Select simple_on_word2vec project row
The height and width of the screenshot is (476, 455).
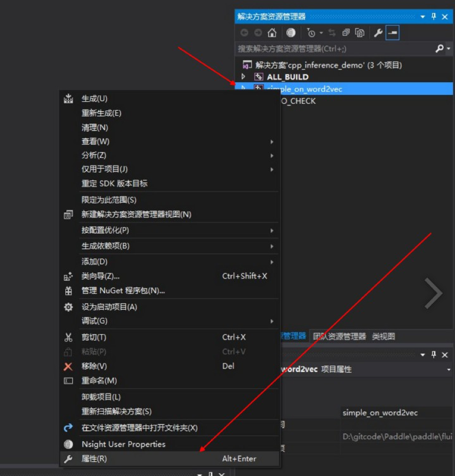[x=343, y=88]
